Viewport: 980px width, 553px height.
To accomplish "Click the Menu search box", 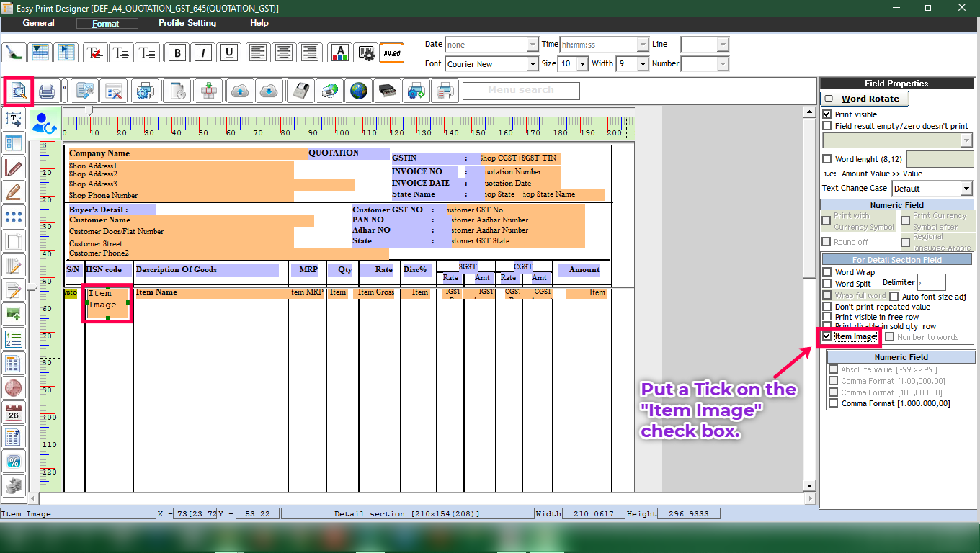I will 521,91.
